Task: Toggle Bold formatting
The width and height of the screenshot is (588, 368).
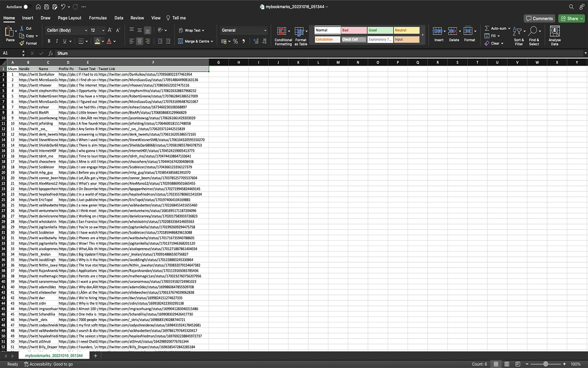Action: tap(49, 41)
